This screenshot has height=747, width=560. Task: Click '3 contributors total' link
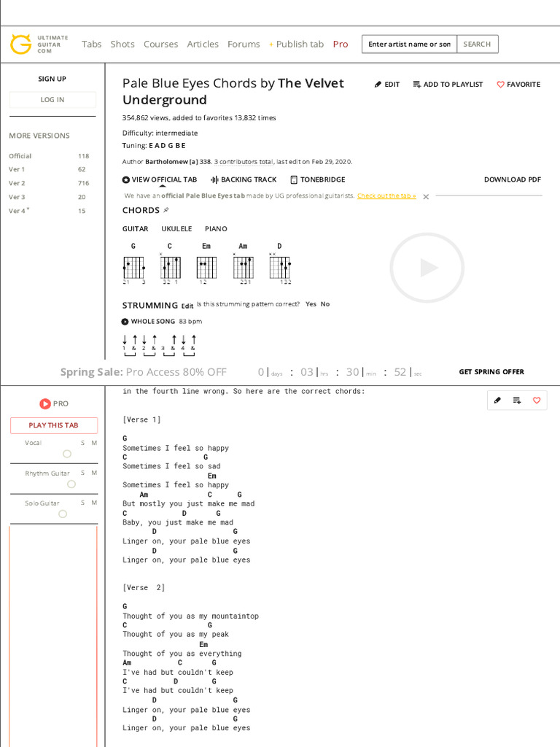[244, 162]
